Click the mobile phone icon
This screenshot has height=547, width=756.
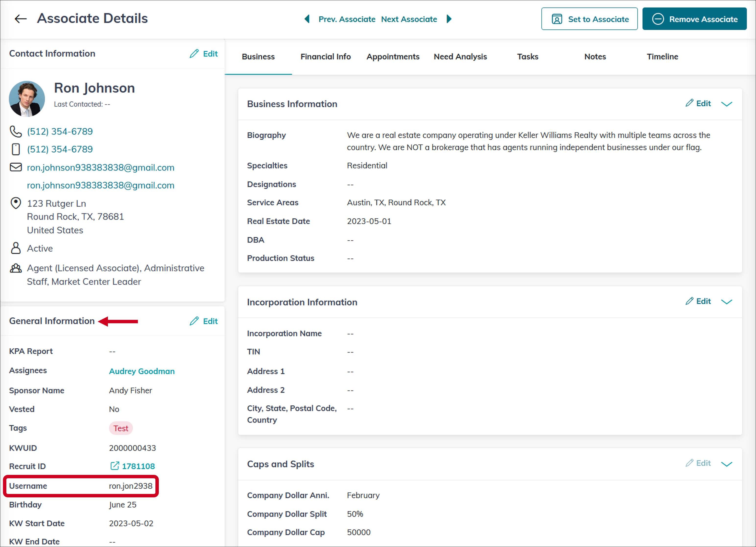click(x=16, y=149)
